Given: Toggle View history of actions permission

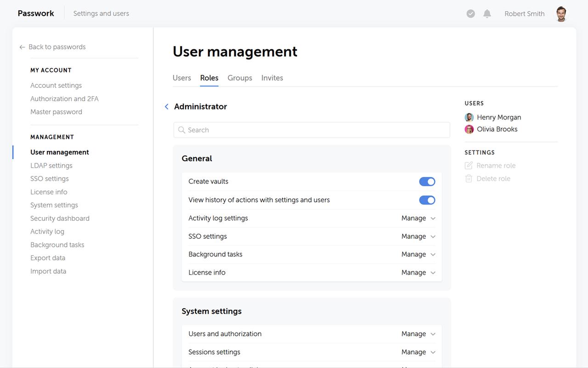Looking at the screenshot, I should click(427, 200).
